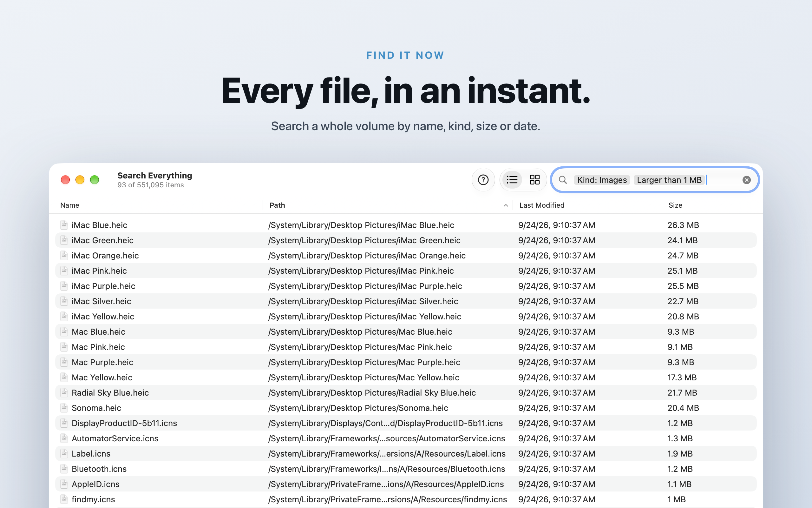Viewport: 812px width, 508px height.
Task: Click the iMac Orange.heic file icon
Action: point(64,255)
